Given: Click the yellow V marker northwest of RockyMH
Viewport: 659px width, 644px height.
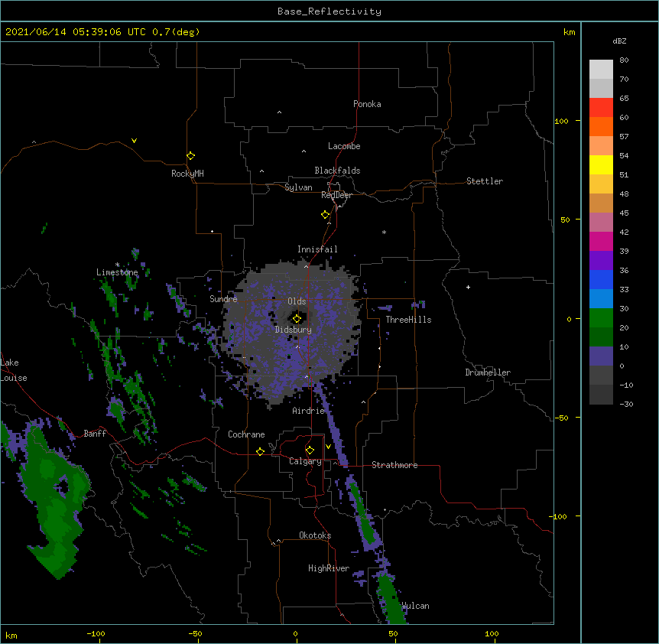Looking at the screenshot, I should click(x=134, y=141).
